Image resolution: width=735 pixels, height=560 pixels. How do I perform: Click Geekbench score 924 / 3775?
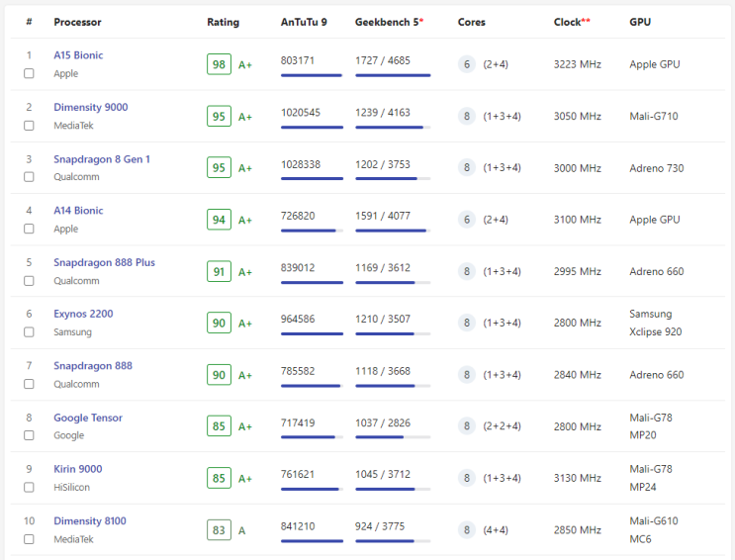[x=380, y=526]
